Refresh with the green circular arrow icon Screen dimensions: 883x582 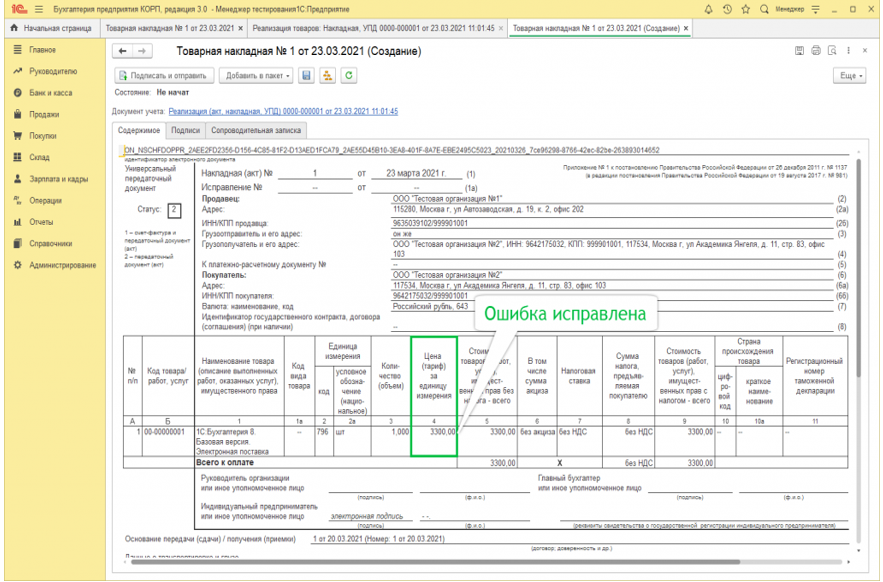(x=349, y=75)
